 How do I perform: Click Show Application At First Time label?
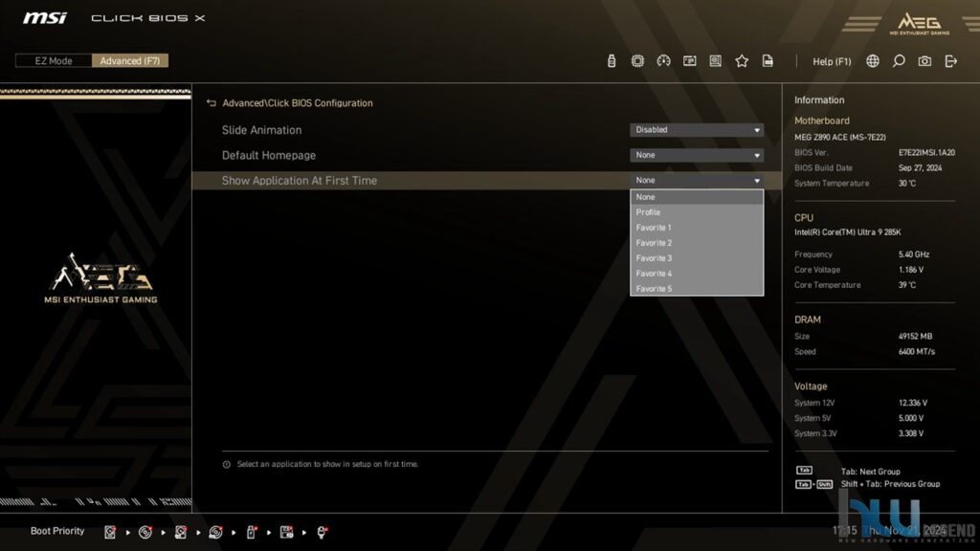coord(300,181)
